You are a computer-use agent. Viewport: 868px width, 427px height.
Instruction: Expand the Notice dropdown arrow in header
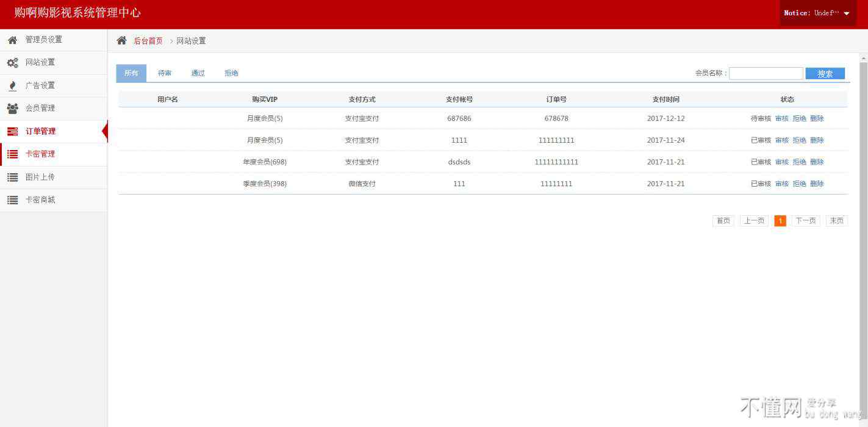click(x=846, y=13)
